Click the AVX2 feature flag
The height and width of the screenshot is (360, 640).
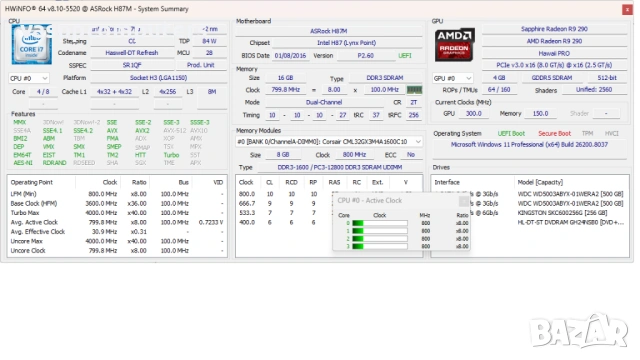coord(142,131)
